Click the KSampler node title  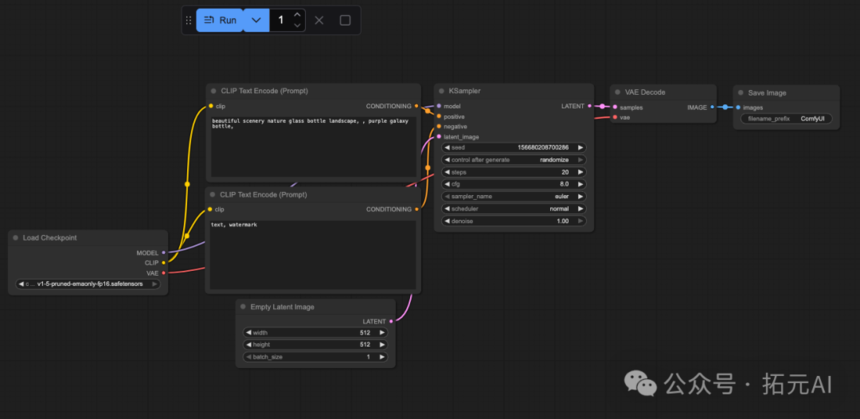pyautogui.click(x=465, y=91)
